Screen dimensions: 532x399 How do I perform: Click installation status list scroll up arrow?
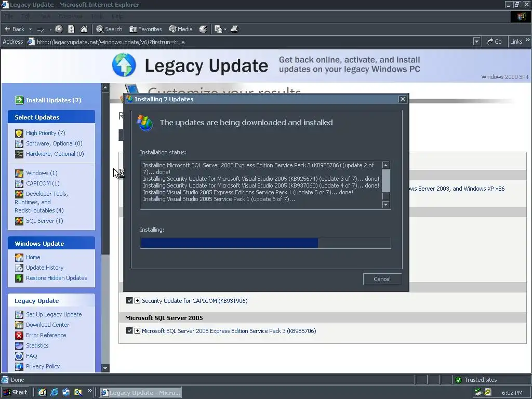(385, 165)
